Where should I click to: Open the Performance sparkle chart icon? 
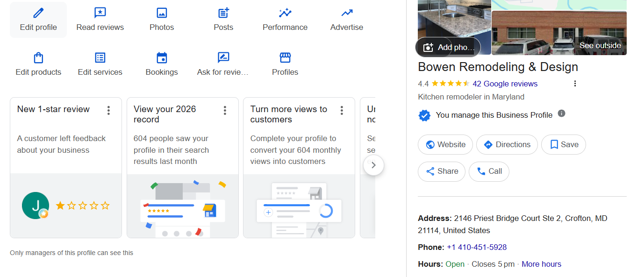point(285,13)
